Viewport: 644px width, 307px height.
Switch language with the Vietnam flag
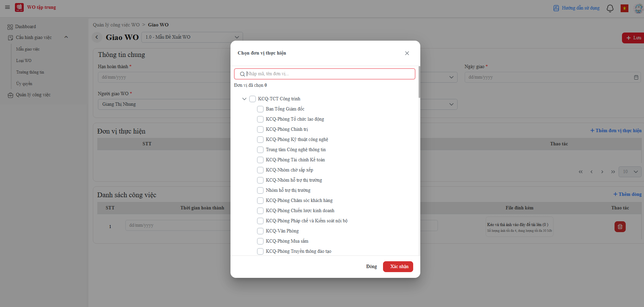click(x=624, y=8)
